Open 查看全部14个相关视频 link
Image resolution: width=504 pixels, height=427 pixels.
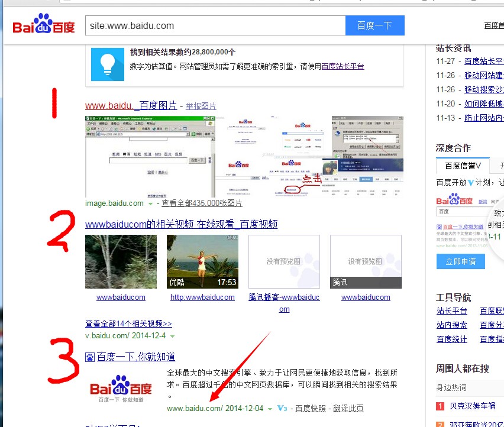click(x=128, y=324)
